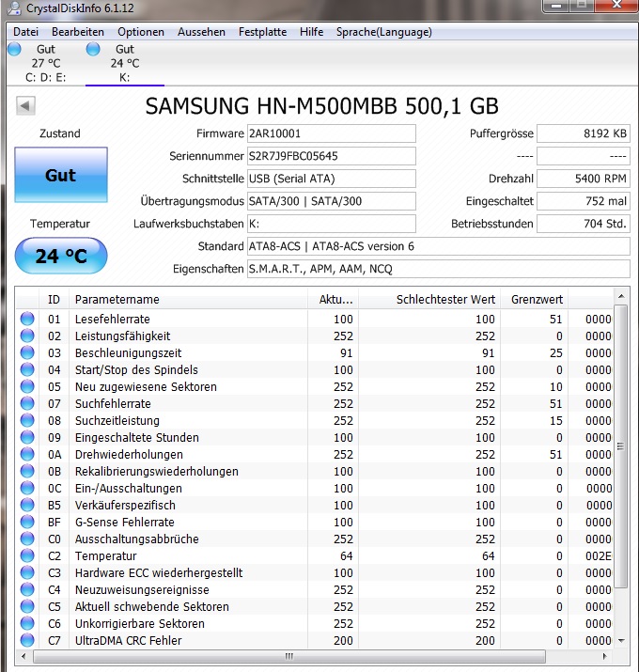
Task: Open the Festplatte menu
Action: pos(263,32)
